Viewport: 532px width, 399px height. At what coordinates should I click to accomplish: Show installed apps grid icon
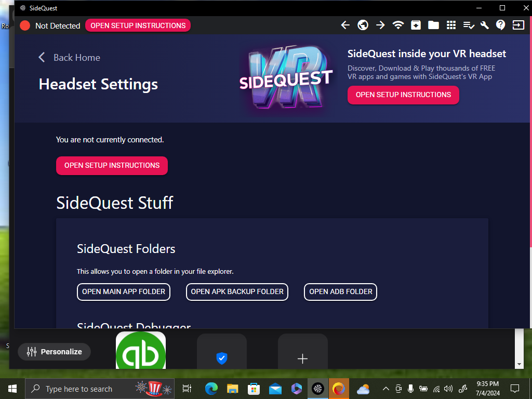[x=451, y=25]
